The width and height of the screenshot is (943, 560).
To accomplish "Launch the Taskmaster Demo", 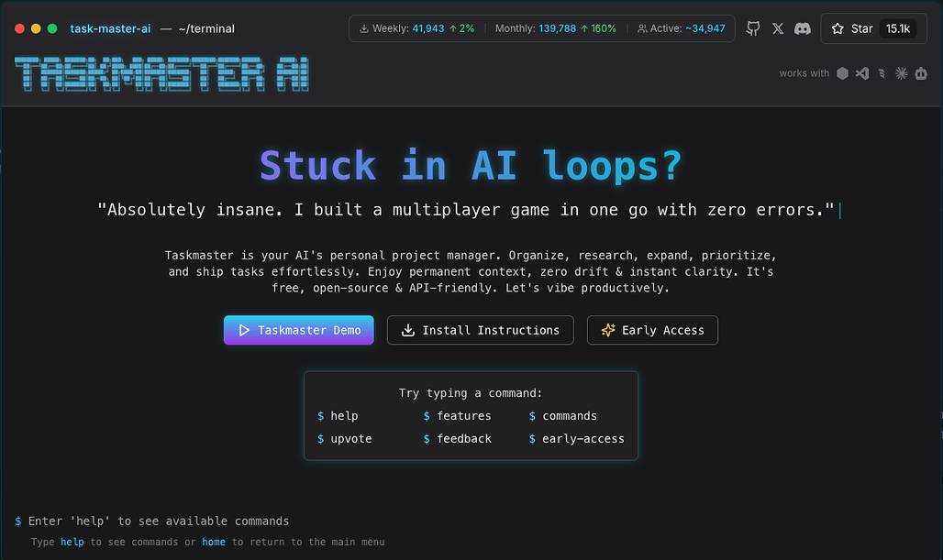I will (299, 330).
